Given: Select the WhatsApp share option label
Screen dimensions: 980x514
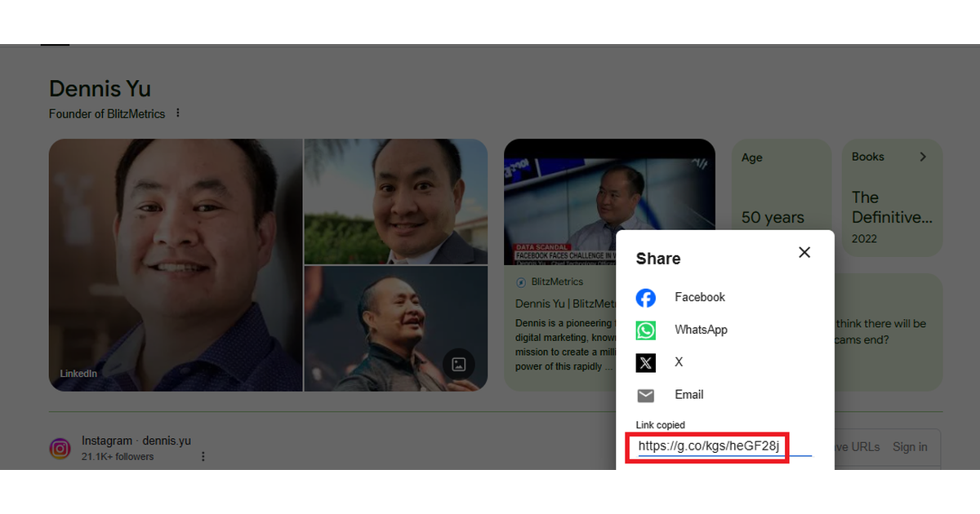Looking at the screenshot, I should pyautogui.click(x=701, y=330).
